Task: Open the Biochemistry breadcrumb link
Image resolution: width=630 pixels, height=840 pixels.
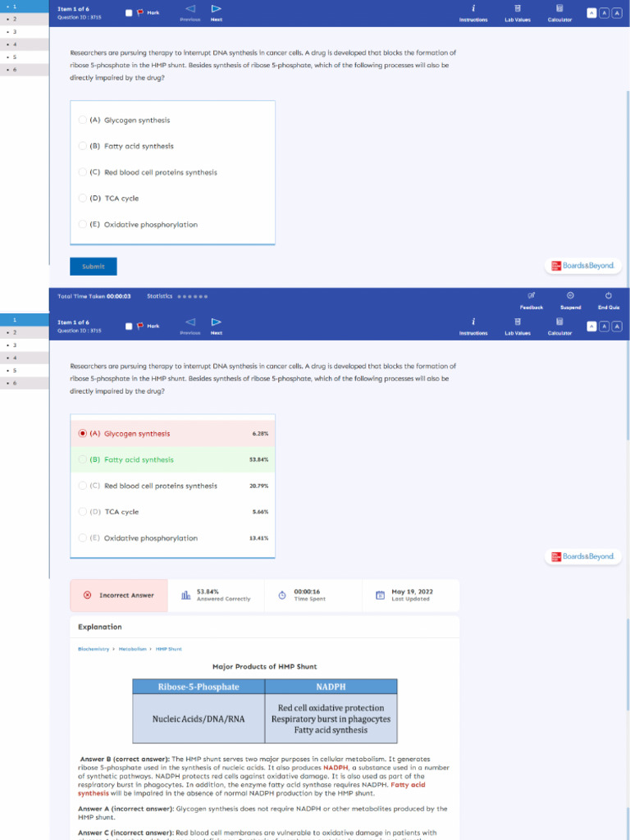Action: [x=94, y=649]
